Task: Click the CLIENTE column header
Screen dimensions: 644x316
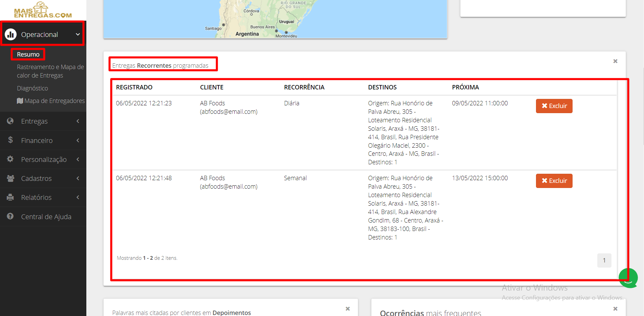Action: click(212, 87)
